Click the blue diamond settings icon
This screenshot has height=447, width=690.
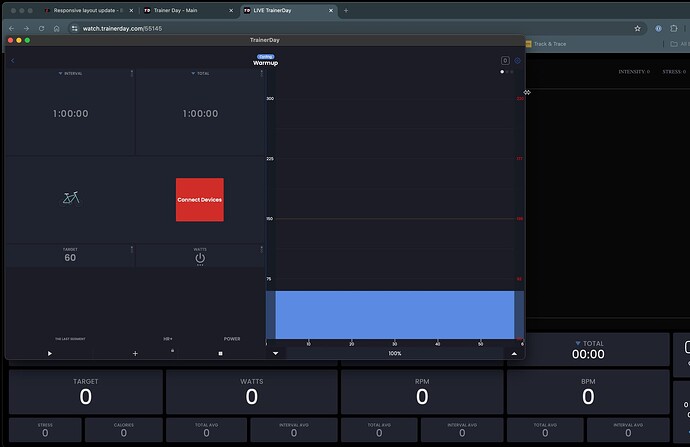coord(518,61)
